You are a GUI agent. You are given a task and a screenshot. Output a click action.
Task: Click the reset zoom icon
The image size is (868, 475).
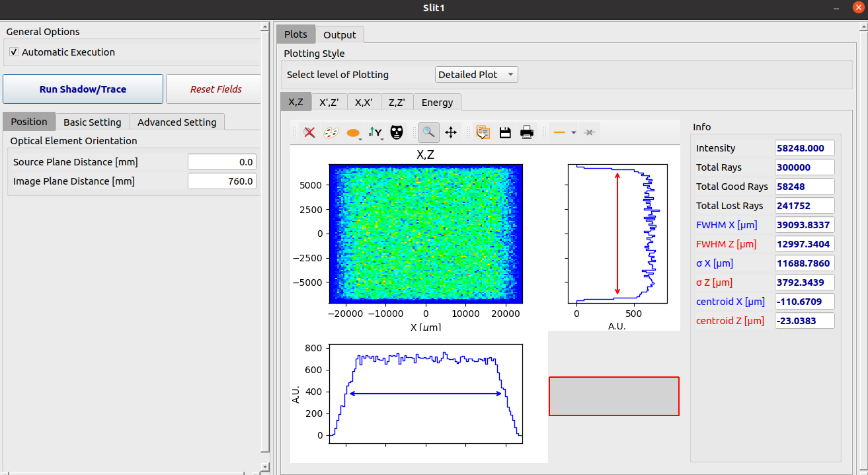[x=309, y=133]
